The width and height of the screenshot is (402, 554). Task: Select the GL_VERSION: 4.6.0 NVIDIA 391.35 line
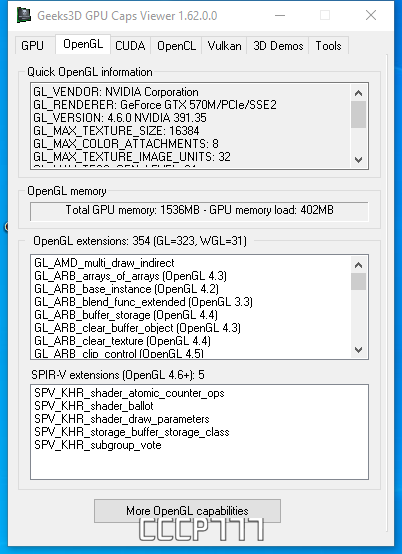pos(120,118)
